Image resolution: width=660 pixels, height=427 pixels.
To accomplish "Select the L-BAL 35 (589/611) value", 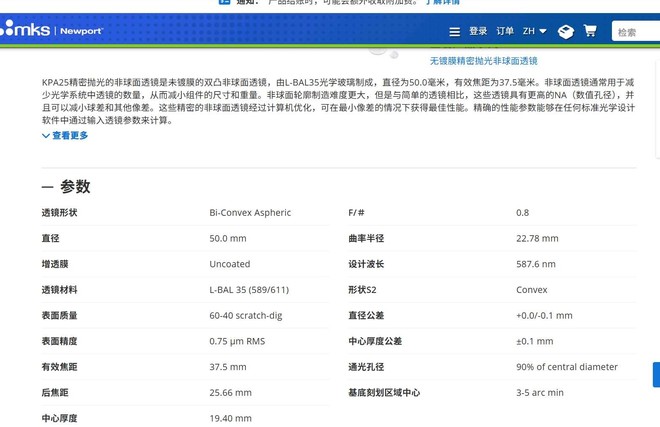I will tap(249, 290).
